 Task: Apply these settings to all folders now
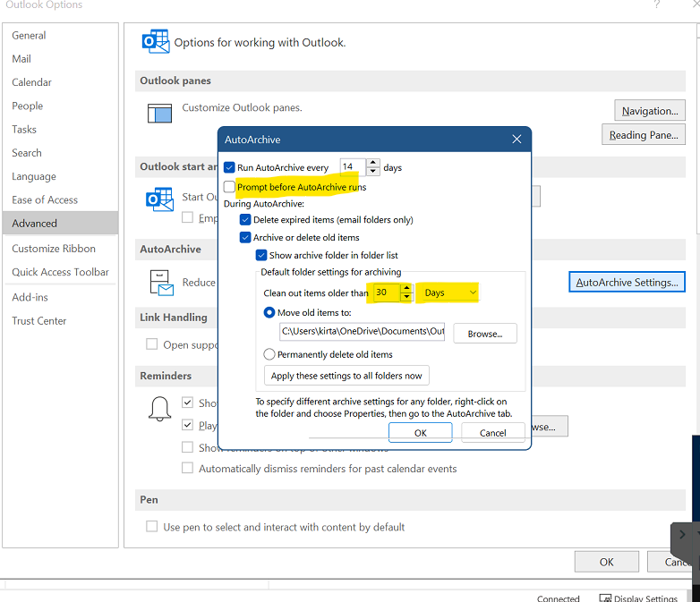click(x=346, y=376)
